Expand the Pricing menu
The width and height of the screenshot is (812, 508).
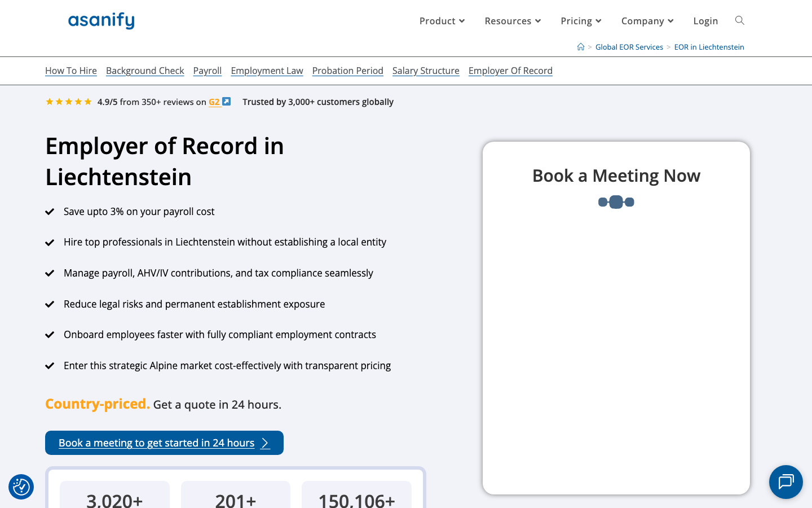[x=581, y=21]
